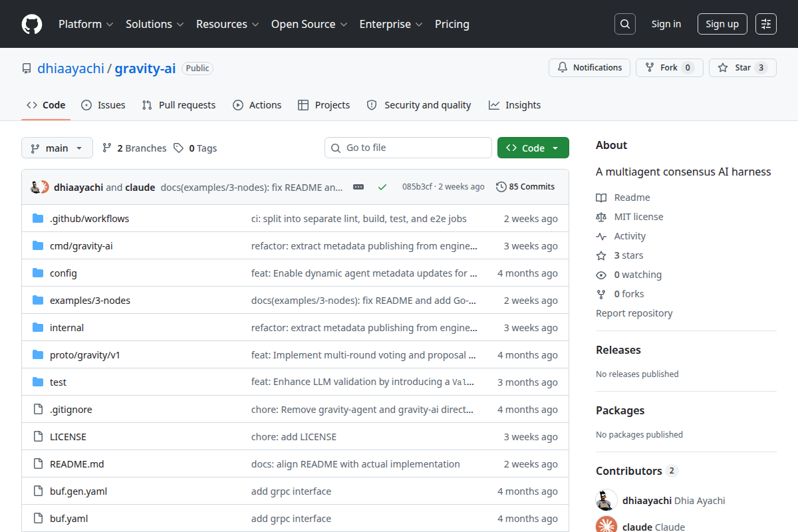Click the claude contributor avatar
Image resolution: width=798 pixels, height=532 pixels.
click(x=606, y=527)
